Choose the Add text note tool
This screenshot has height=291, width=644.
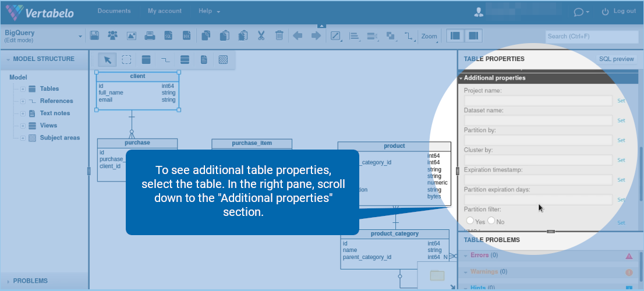pyautogui.click(x=204, y=60)
